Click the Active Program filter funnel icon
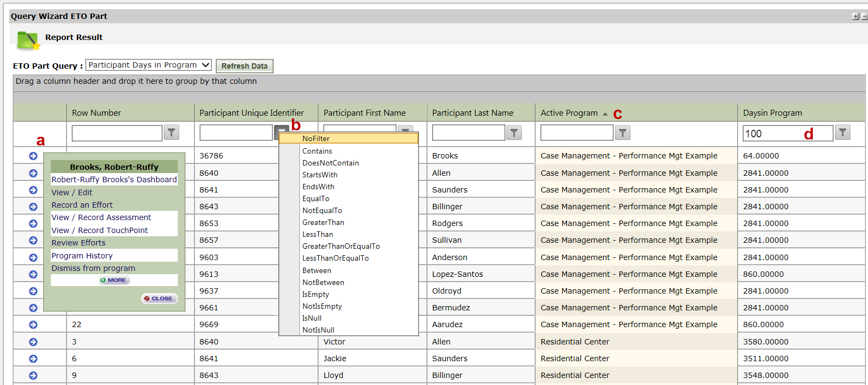This screenshot has width=868, height=385. (623, 132)
